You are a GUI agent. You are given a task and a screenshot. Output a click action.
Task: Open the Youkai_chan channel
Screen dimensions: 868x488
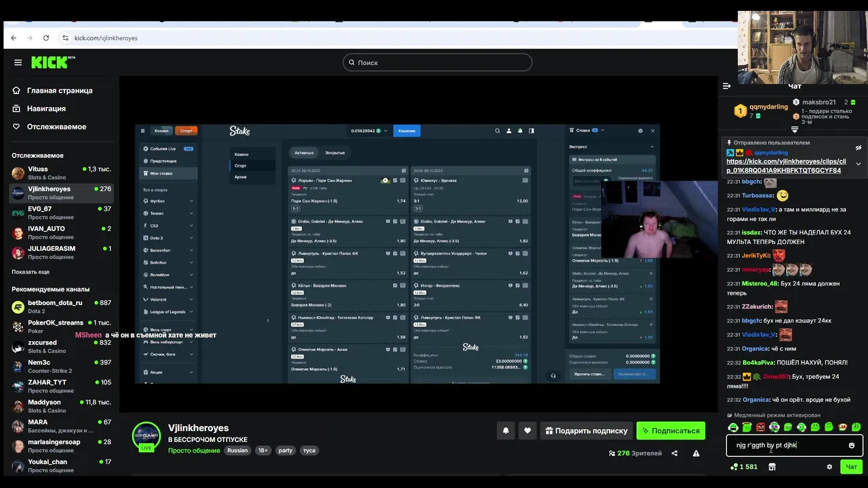tap(61, 466)
